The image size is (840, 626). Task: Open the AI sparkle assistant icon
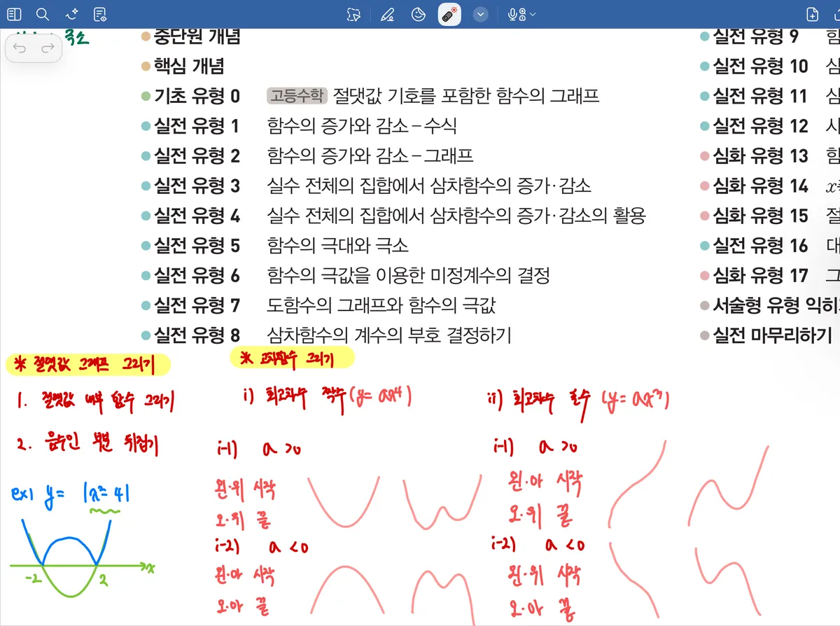71,14
